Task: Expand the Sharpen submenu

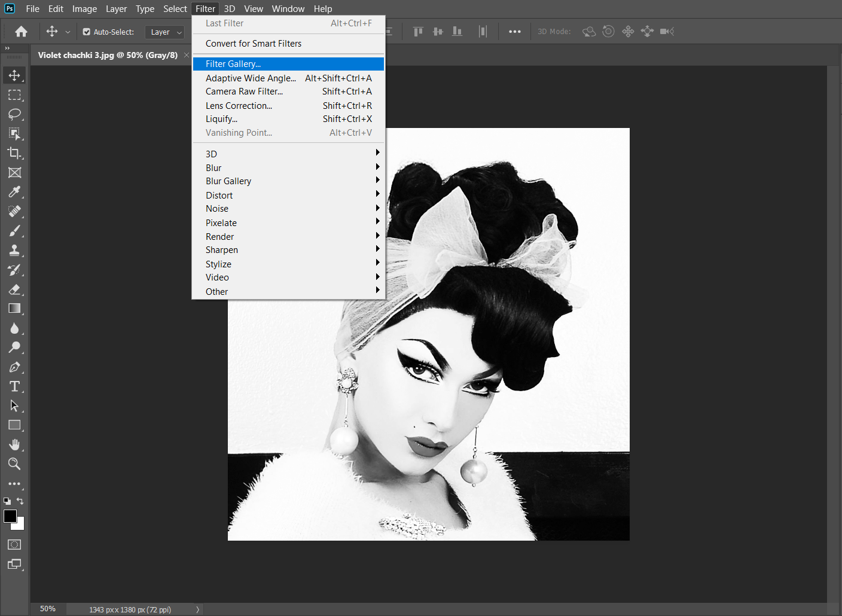Action: coord(288,250)
